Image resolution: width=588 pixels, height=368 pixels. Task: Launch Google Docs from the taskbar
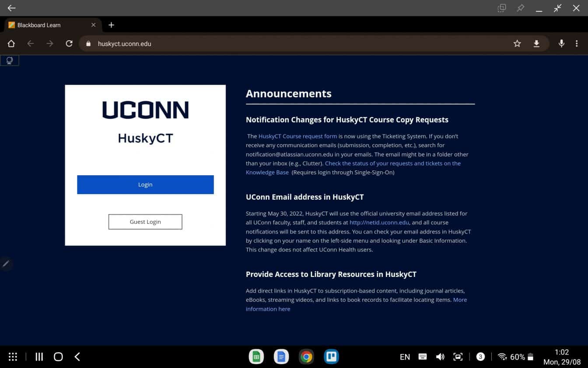click(281, 357)
